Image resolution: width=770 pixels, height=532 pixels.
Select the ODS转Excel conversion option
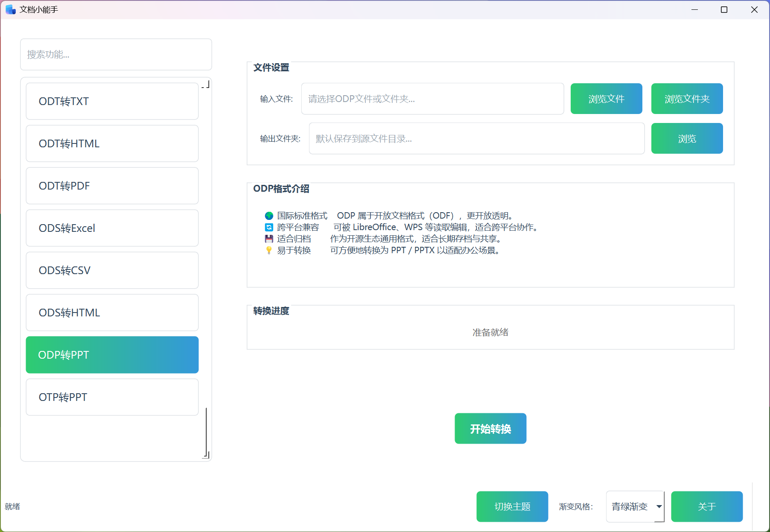112,228
